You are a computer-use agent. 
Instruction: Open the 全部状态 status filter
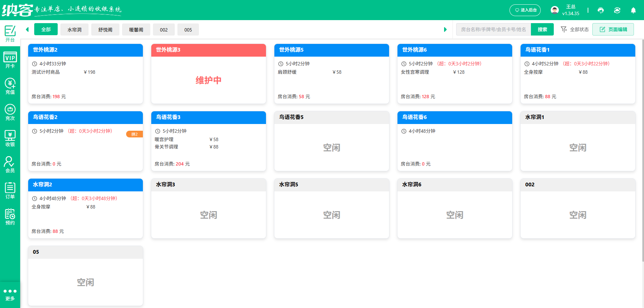tap(575, 29)
